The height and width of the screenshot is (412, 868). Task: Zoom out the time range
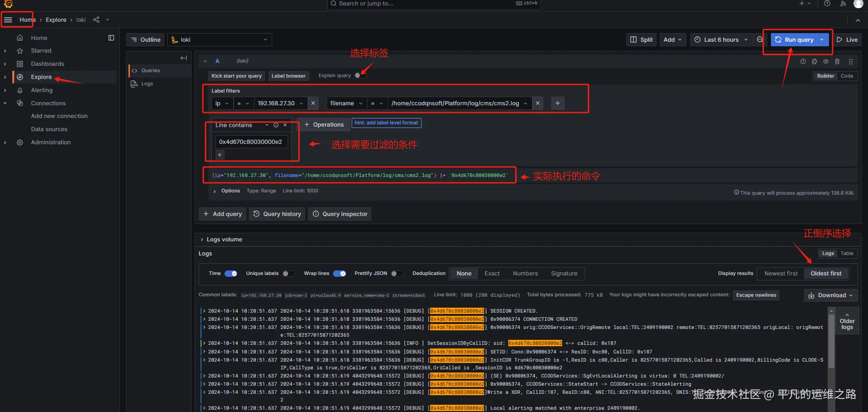[x=760, y=40]
